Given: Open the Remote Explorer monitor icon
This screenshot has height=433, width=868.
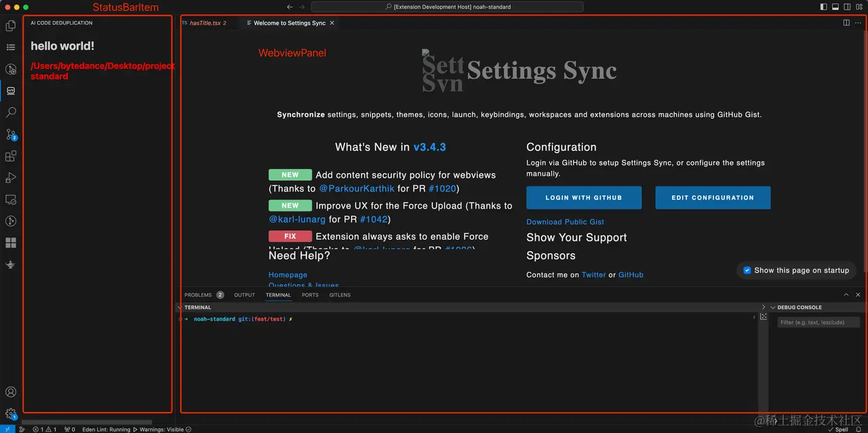Looking at the screenshot, I should click(x=10, y=200).
